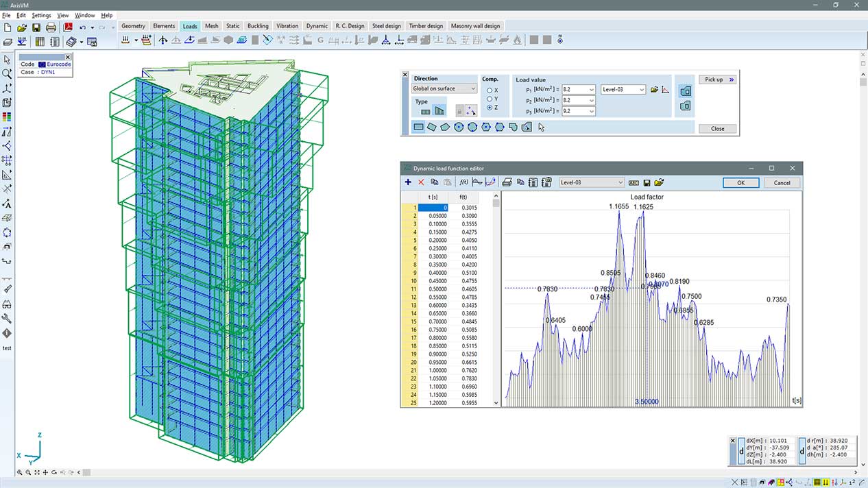Image resolution: width=868 pixels, height=488 pixels.
Task: Open a model file from toolbar
Action: pos(22,27)
